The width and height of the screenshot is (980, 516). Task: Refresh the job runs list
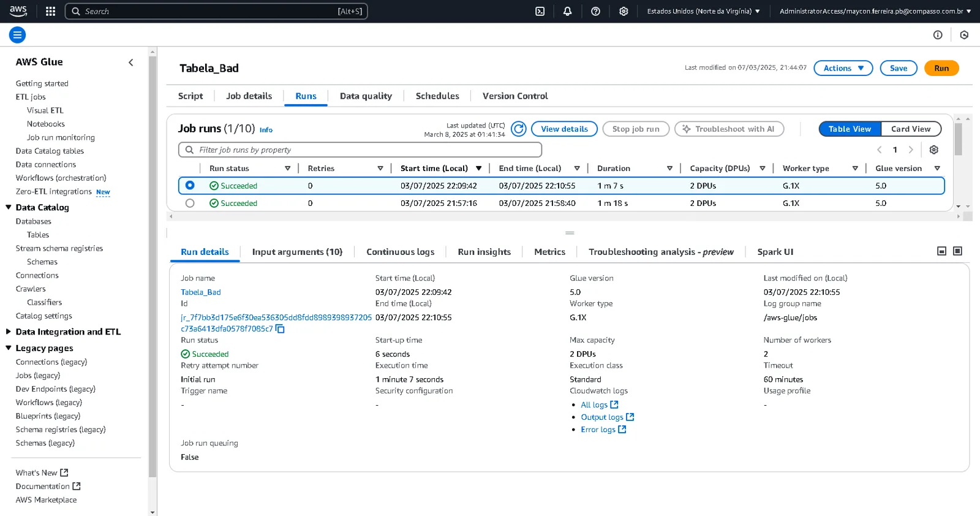pyautogui.click(x=519, y=129)
